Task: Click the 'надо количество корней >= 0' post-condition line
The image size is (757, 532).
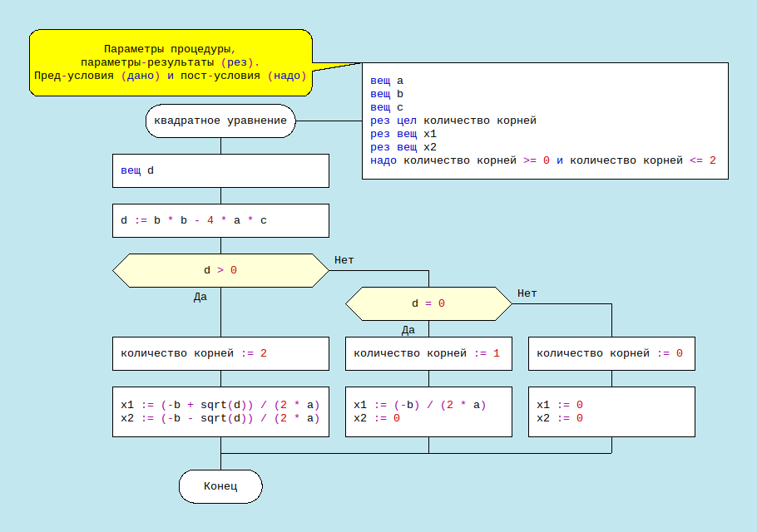Action: pos(543,160)
